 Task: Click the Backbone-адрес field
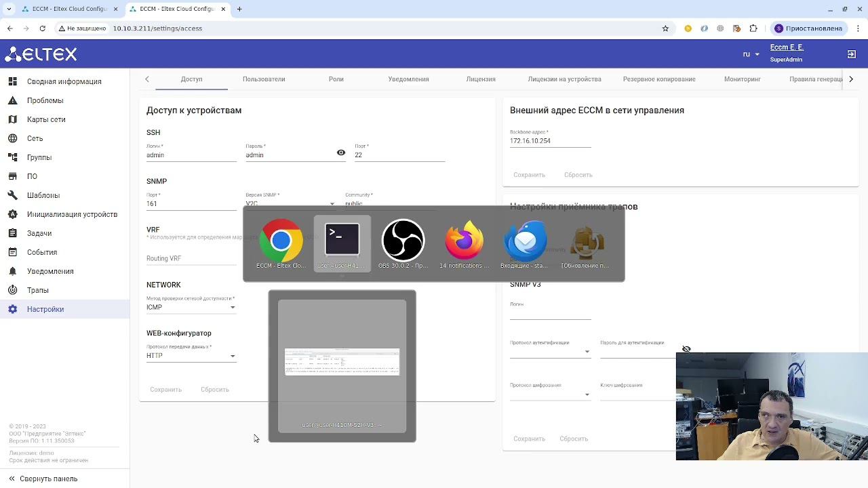click(x=550, y=140)
